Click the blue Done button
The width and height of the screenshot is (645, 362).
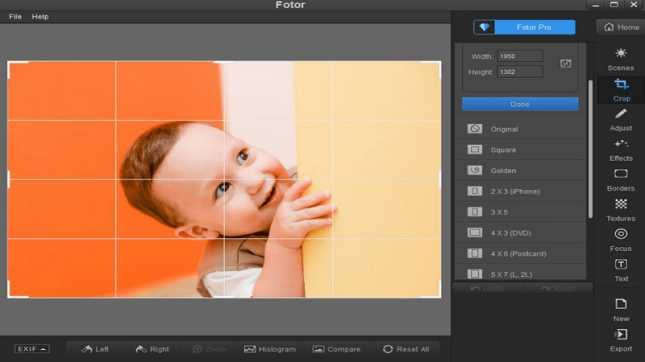[x=520, y=104]
